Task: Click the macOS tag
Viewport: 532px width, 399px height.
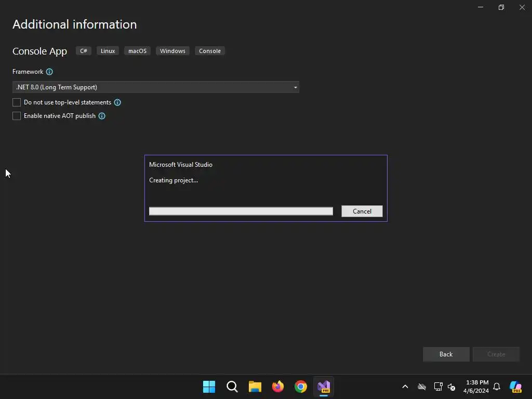Action: (137, 51)
